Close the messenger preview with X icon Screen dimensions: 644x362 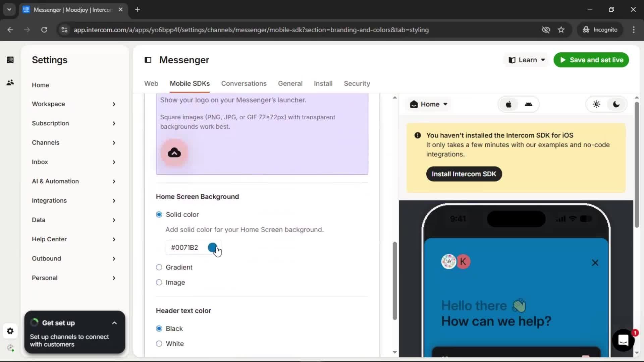(595, 263)
